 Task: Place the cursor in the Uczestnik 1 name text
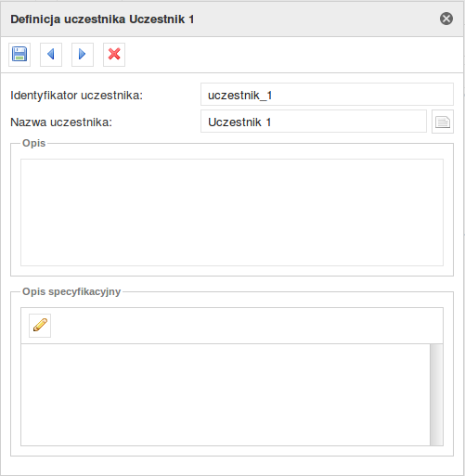[239, 122]
